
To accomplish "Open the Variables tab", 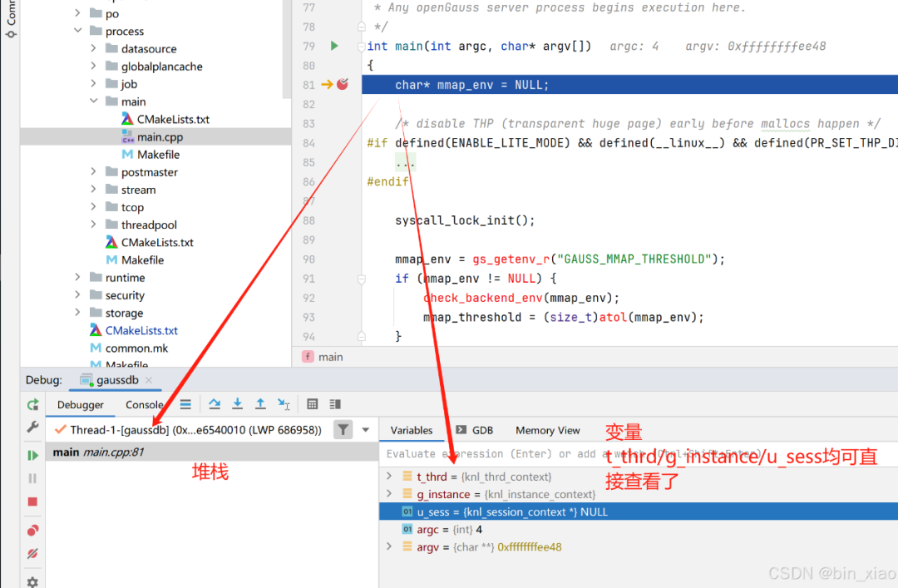I will (412, 431).
